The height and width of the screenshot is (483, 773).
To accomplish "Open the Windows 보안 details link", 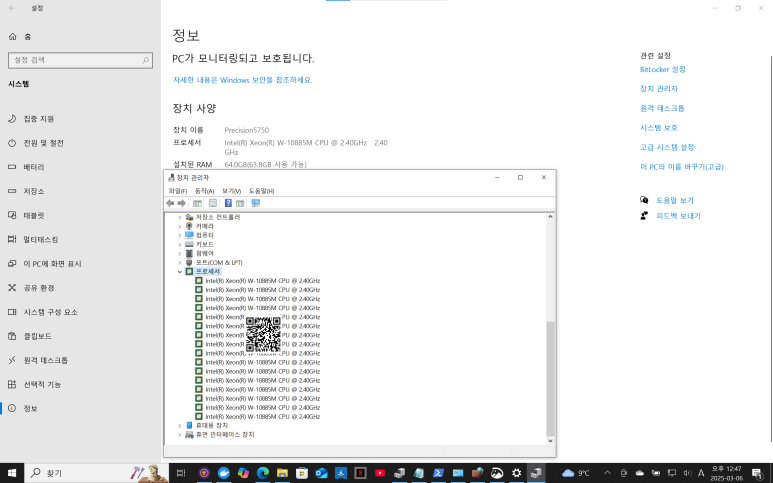I will point(243,80).
